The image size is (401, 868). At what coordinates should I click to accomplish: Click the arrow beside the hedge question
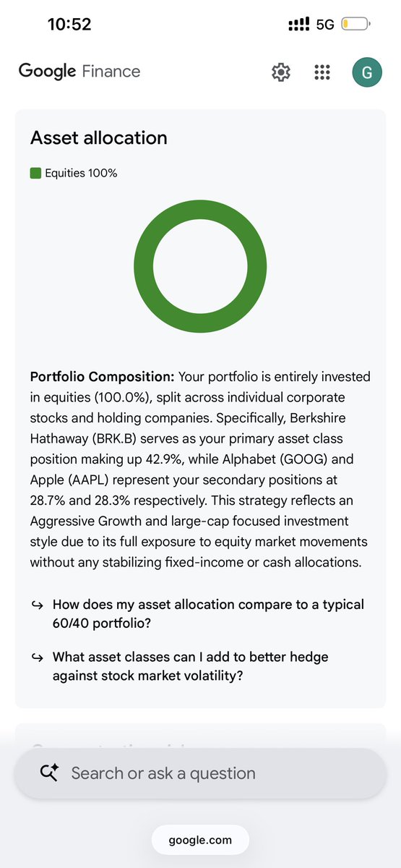38,658
